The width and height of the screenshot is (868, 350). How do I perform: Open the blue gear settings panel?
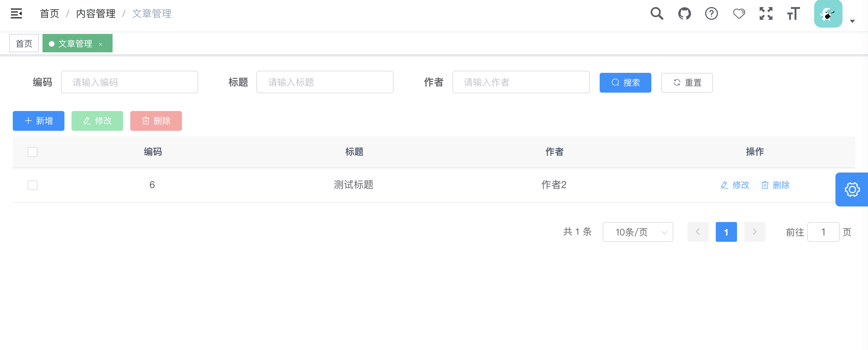pos(852,189)
